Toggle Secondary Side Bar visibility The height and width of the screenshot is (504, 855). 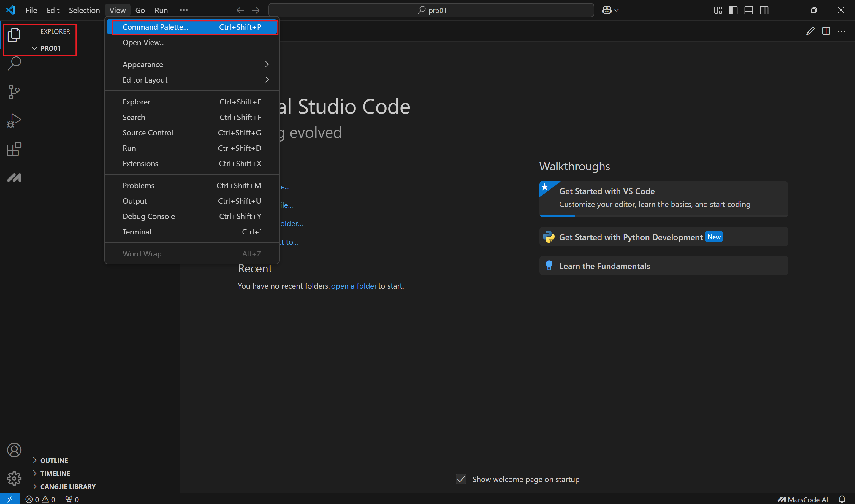(x=764, y=10)
